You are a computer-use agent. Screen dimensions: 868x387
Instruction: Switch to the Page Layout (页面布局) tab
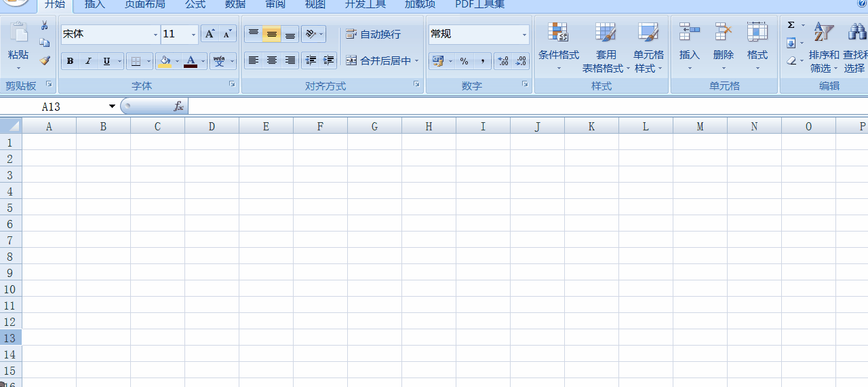coord(144,5)
